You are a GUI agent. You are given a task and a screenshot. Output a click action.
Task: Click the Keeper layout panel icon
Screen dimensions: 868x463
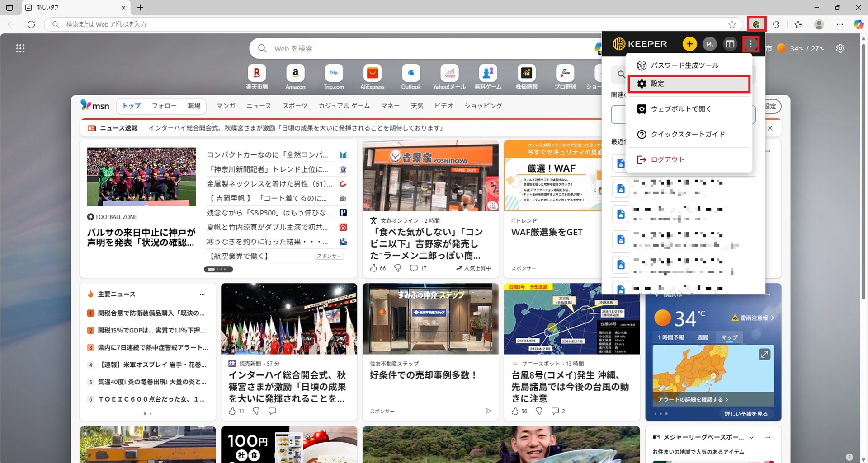pos(730,44)
